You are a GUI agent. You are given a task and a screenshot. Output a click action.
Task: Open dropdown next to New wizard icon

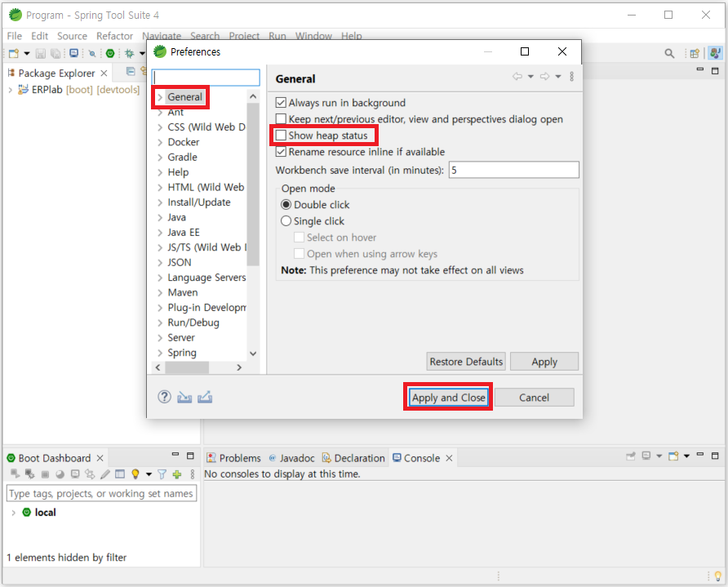click(x=26, y=53)
